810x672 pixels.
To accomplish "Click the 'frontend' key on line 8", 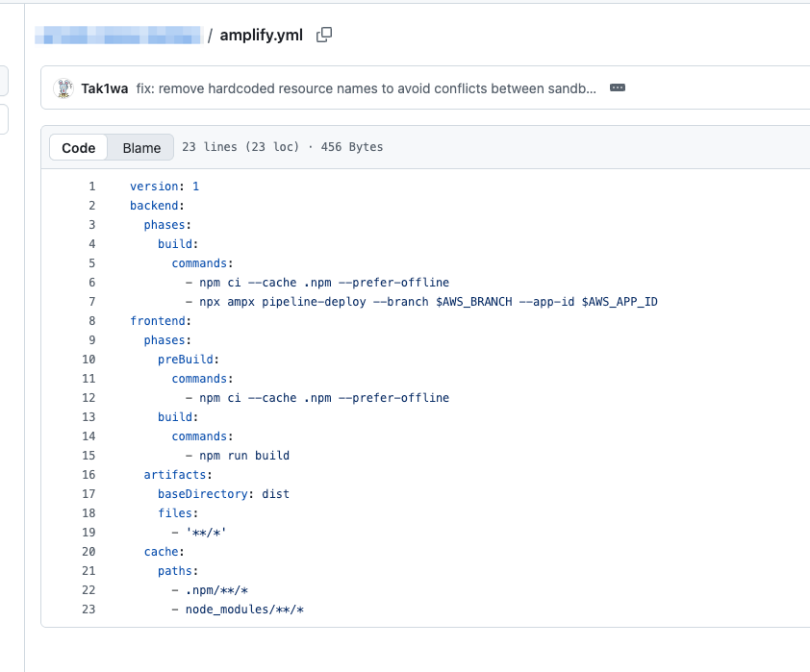I will 158,321.
